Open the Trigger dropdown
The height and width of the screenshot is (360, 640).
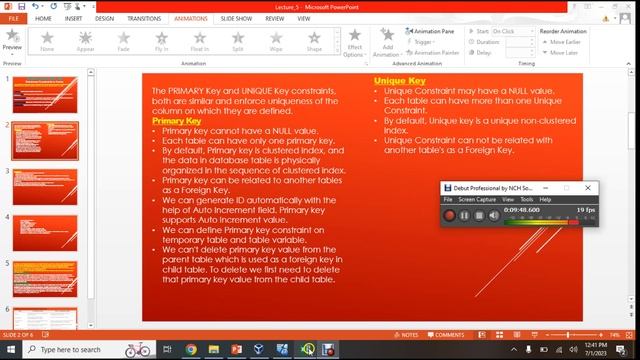click(x=422, y=42)
